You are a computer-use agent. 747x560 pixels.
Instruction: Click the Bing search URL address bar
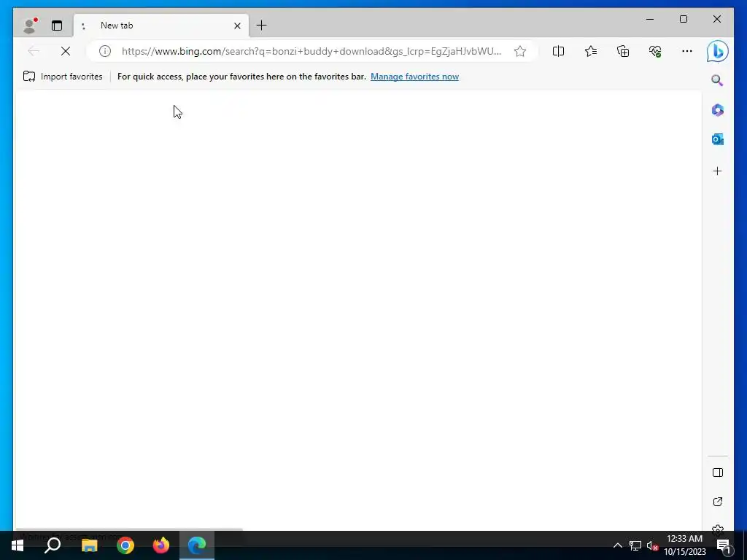coord(311,51)
